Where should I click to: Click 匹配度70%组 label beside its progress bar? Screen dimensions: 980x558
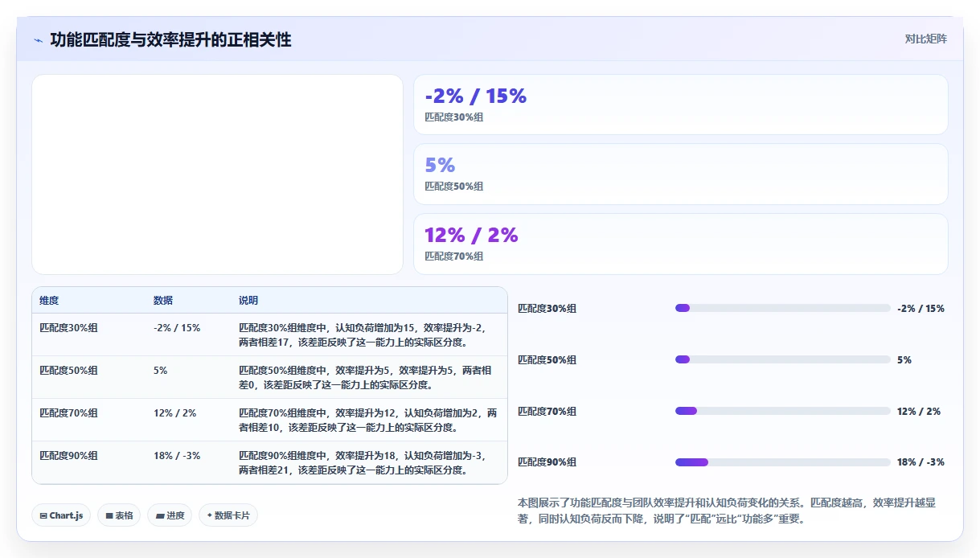[547, 412]
